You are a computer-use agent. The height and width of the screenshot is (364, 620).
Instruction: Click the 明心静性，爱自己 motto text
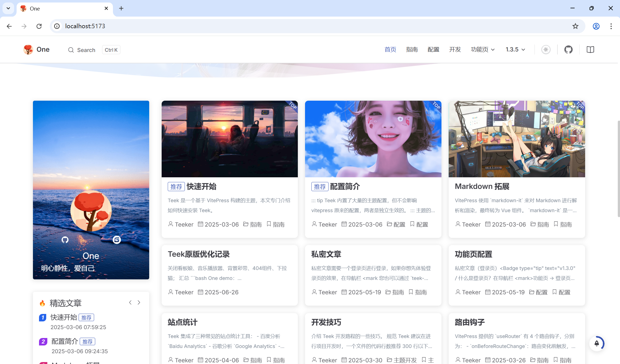click(x=68, y=268)
